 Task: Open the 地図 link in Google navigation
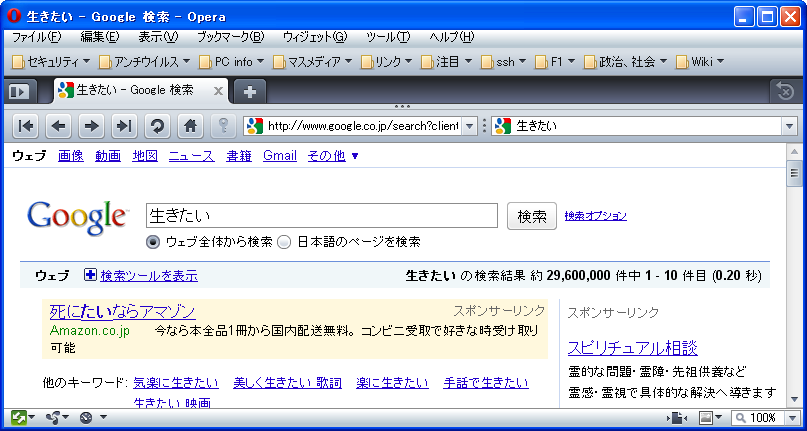click(x=145, y=156)
